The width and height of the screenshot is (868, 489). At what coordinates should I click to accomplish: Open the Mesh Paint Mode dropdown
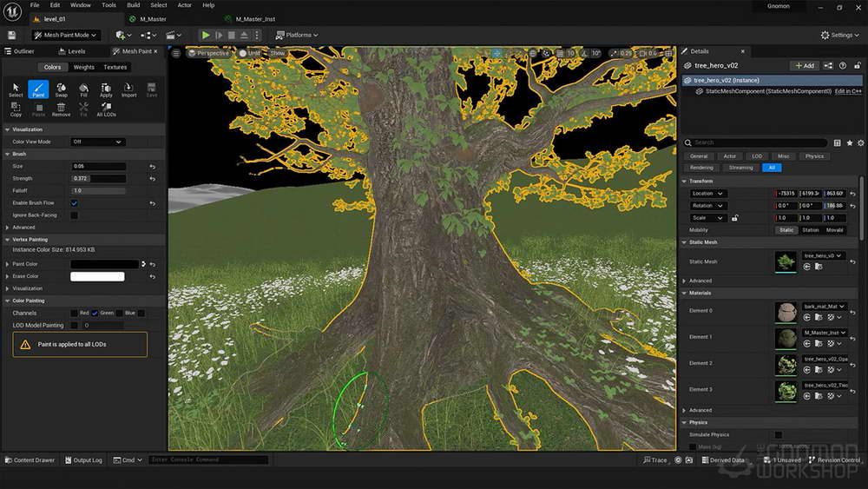tap(65, 35)
